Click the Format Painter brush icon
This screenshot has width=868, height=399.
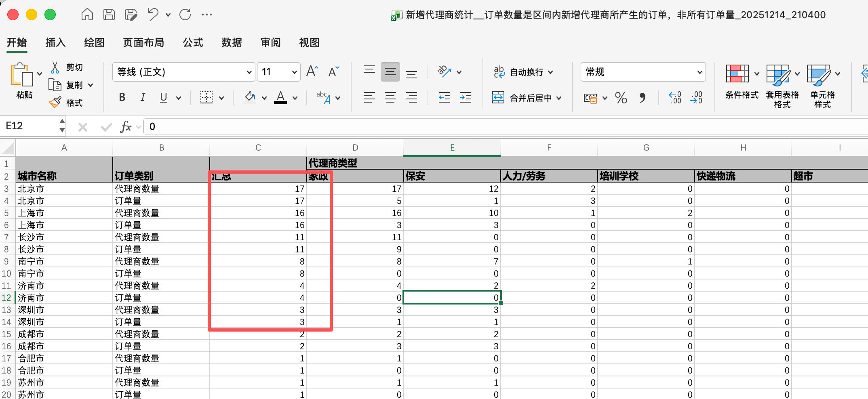pyautogui.click(x=55, y=103)
